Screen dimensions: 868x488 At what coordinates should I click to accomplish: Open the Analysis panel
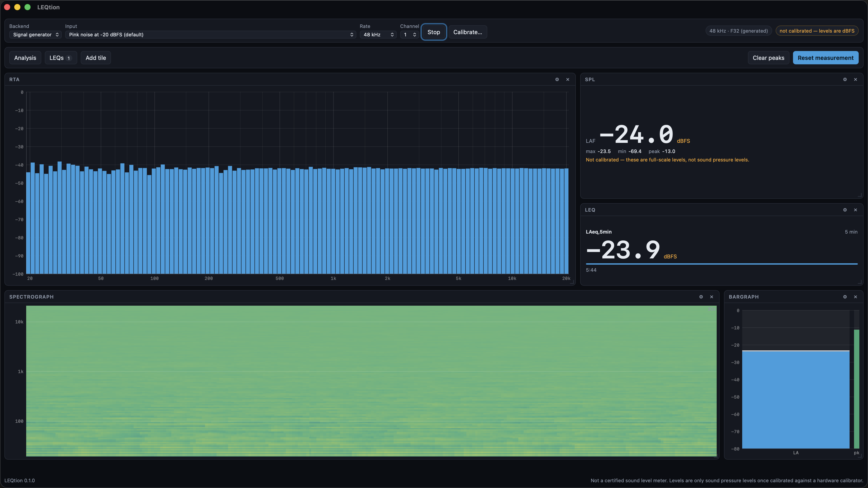(x=25, y=58)
